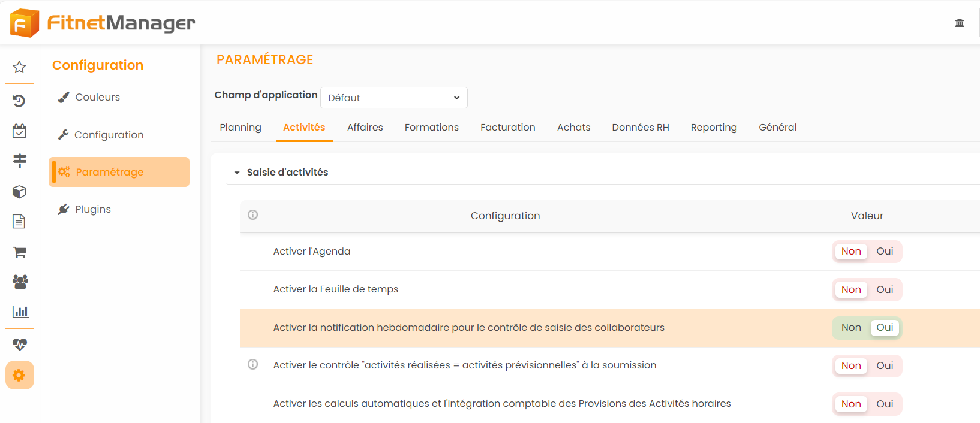Open the bar chart reporting icon

coord(20,312)
